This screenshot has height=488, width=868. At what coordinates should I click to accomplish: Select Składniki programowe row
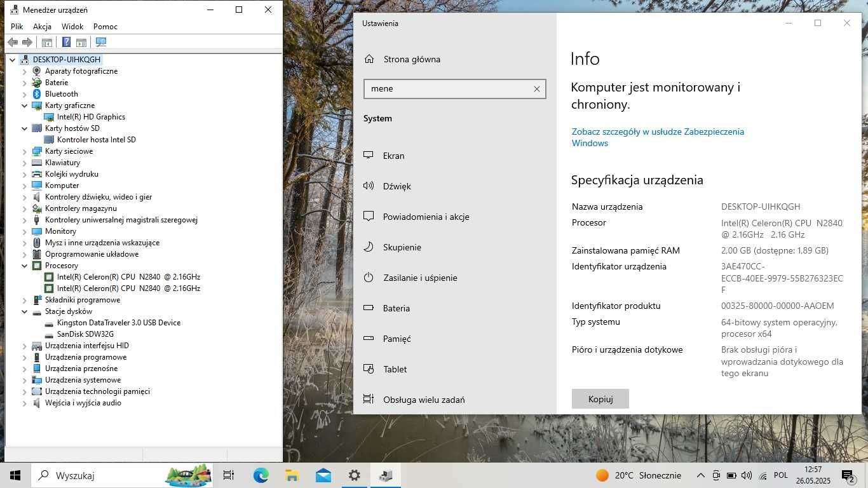(x=83, y=300)
